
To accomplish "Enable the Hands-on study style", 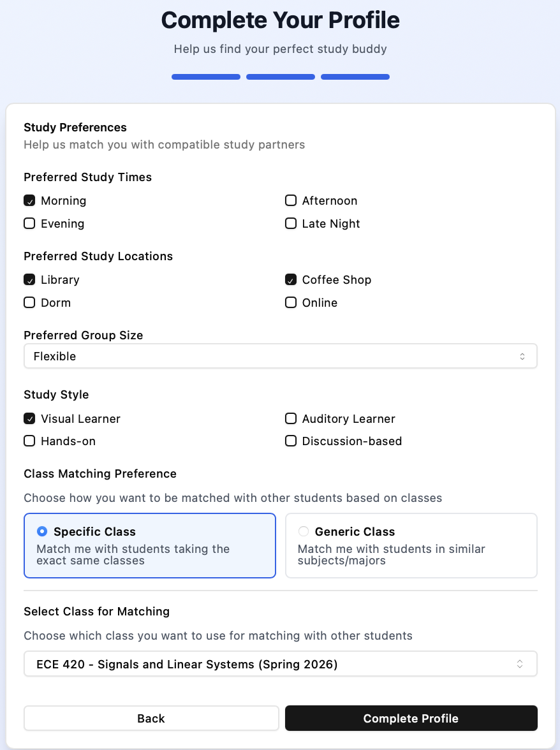I will click(29, 441).
